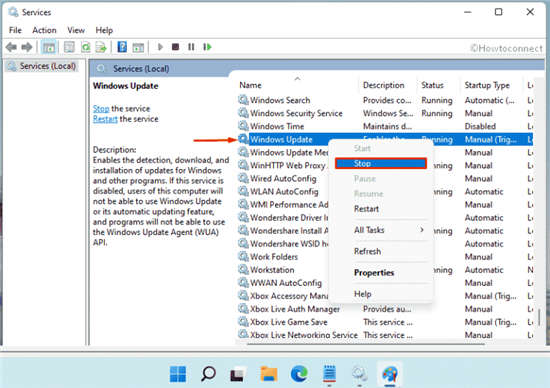The width and height of the screenshot is (550, 388).
Task: Click the gear icon beside Wired AutoConfig
Action: pyautogui.click(x=243, y=178)
